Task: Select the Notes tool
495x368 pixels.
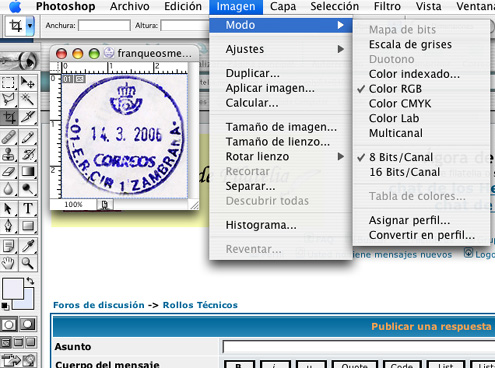Action: (8, 246)
